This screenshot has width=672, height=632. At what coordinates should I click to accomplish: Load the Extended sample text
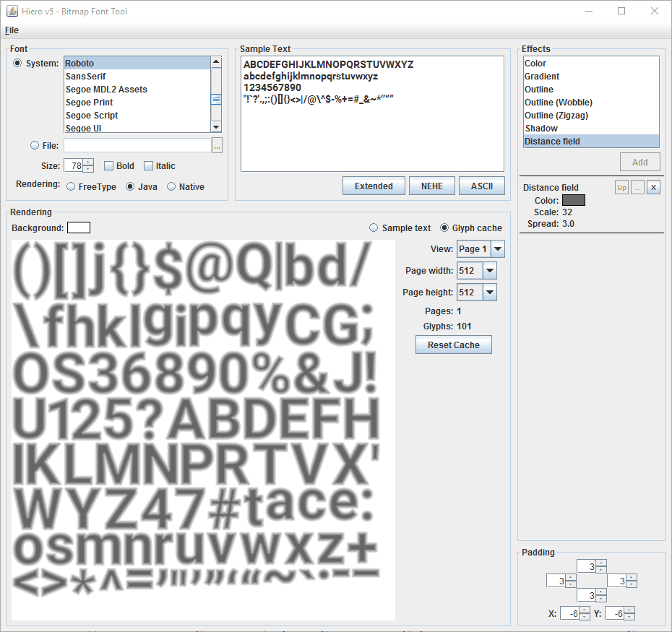(x=374, y=186)
